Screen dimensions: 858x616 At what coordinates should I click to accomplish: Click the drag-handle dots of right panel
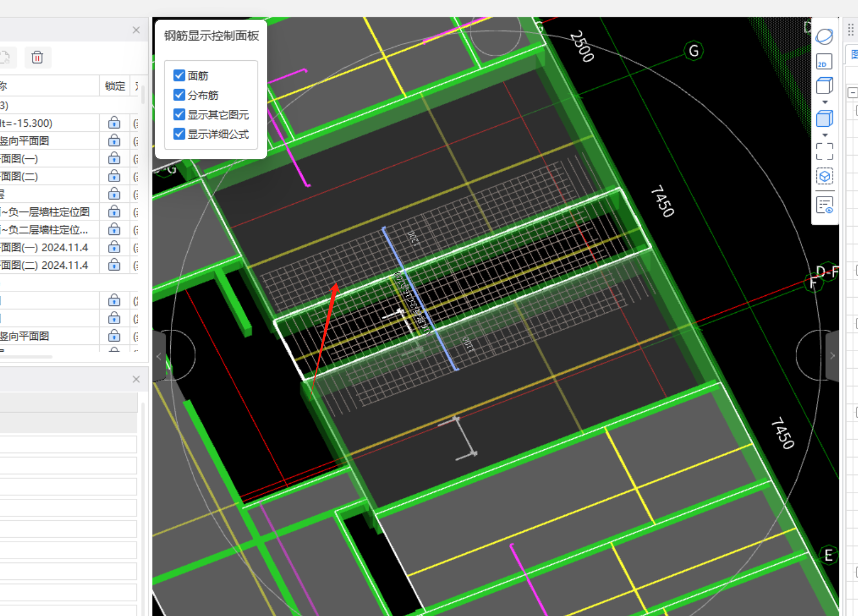pyautogui.click(x=851, y=29)
